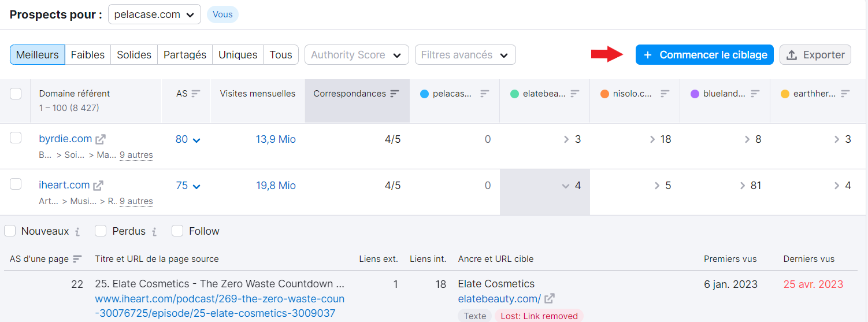Switch to the Faibles tab
Viewport: 868px width, 322px height.
[88, 55]
